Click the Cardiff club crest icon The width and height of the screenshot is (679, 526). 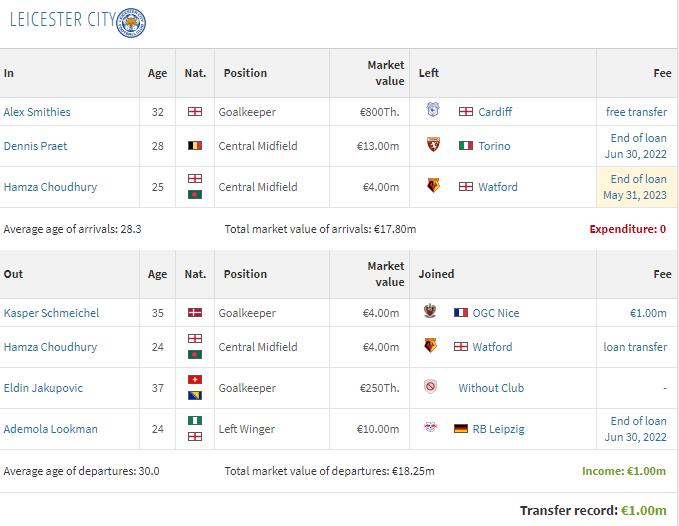[x=433, y=110]
